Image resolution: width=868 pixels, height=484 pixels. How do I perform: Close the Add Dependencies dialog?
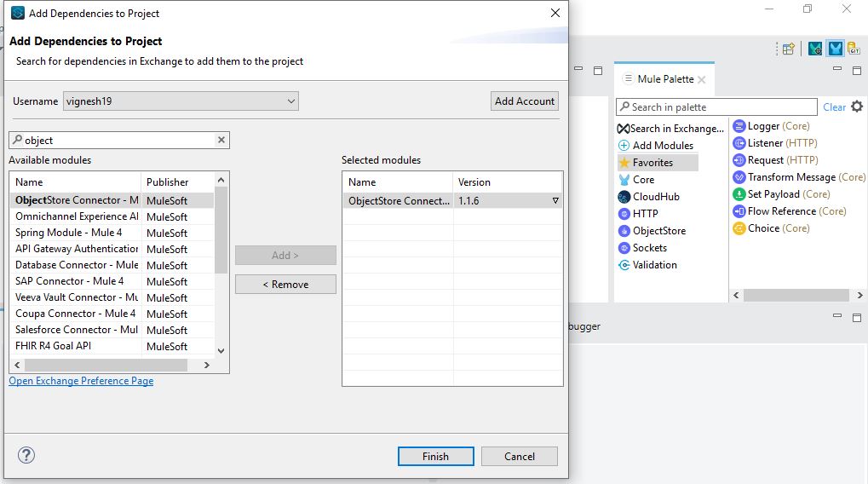tap(555, 13)
